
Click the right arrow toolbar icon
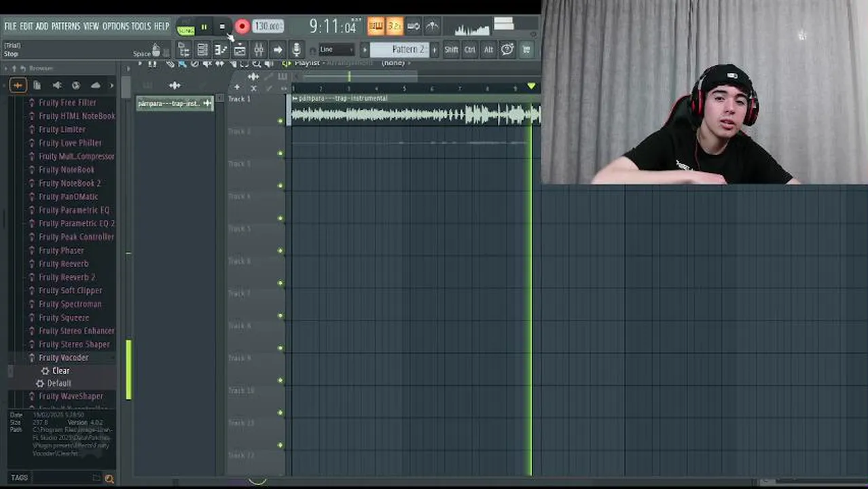tap(277, 50)
